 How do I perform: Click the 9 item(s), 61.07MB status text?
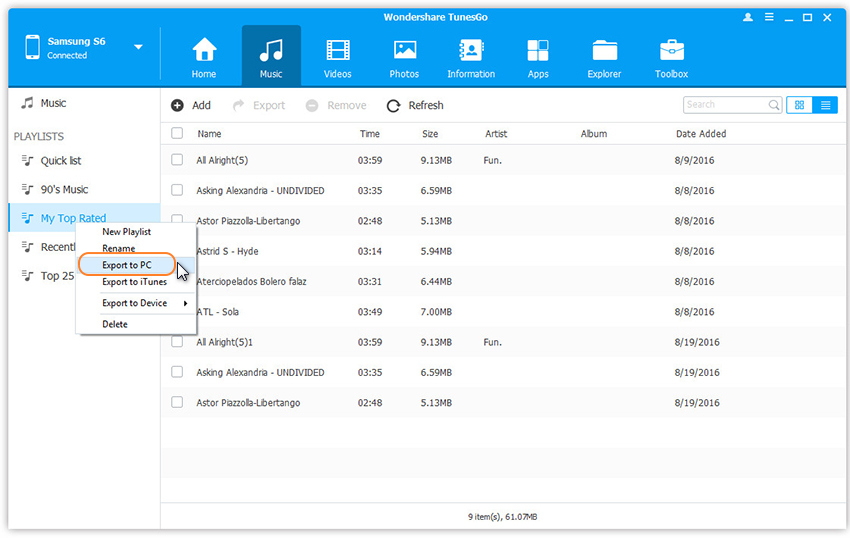(x=503, y=517)
